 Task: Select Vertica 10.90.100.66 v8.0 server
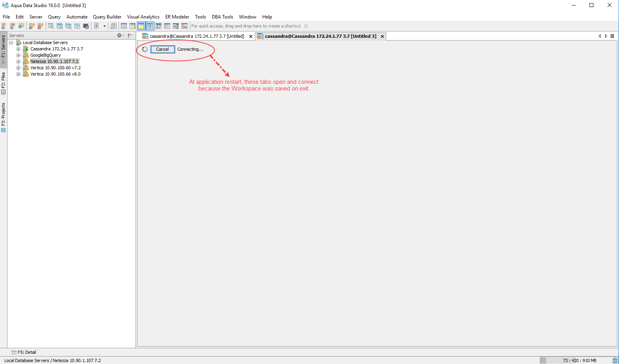coord(56,74)
